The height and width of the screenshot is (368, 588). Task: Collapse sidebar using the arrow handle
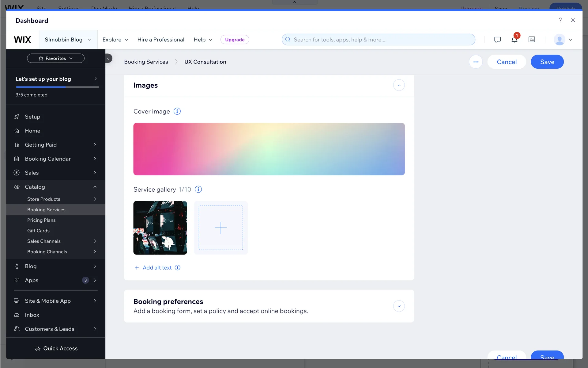[108, 58]
